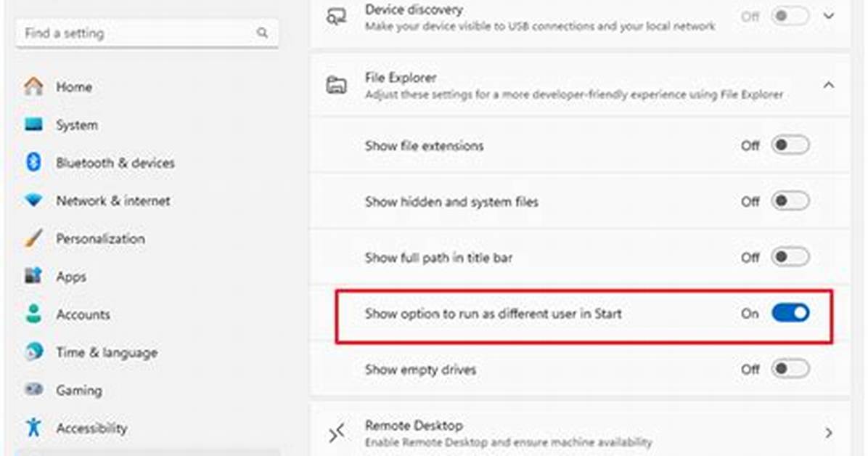
Task: Click 'Enable Remote Desktop and ensure' description
Action: point(508,442)
